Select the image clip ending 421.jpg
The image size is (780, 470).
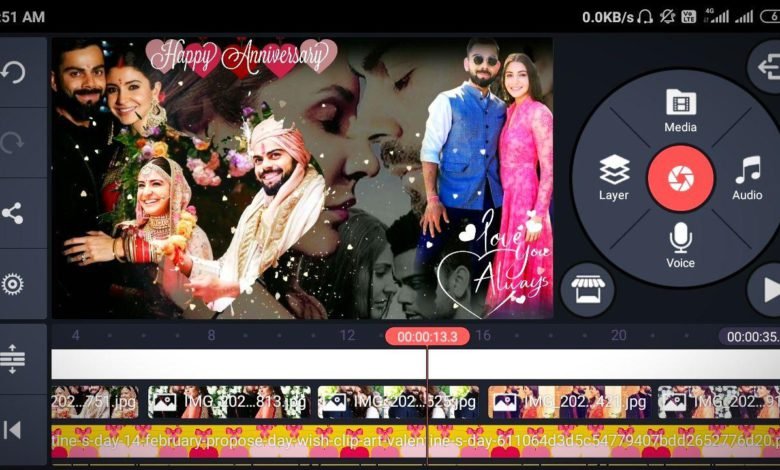point(568,402)
